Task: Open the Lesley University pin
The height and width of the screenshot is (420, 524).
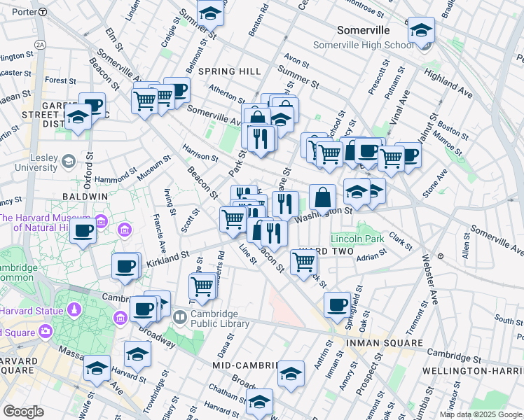Action: tap(69, 162)
